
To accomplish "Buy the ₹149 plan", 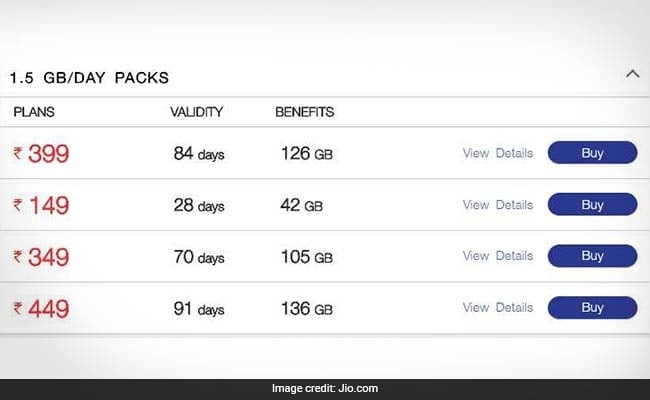I will click(592, 205).
